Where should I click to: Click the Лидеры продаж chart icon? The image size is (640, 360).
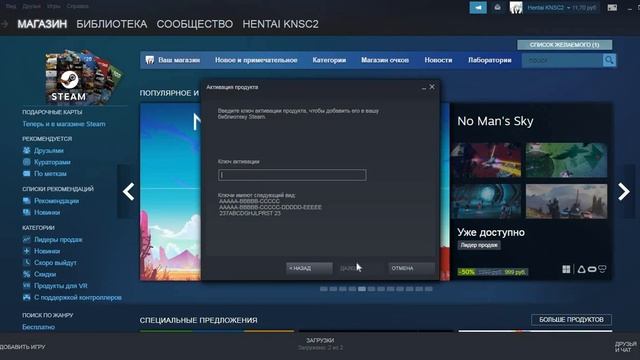27,240
